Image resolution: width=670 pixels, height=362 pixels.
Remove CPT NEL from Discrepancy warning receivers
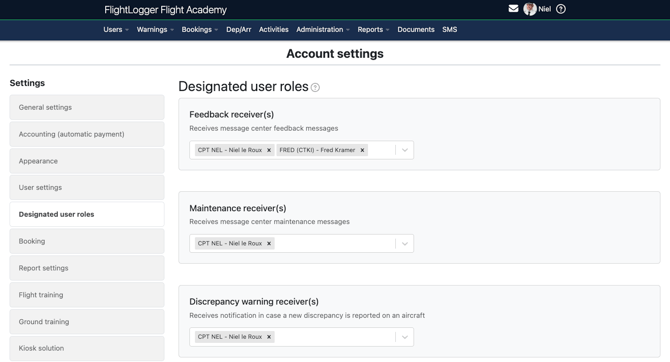coord(269,337)
